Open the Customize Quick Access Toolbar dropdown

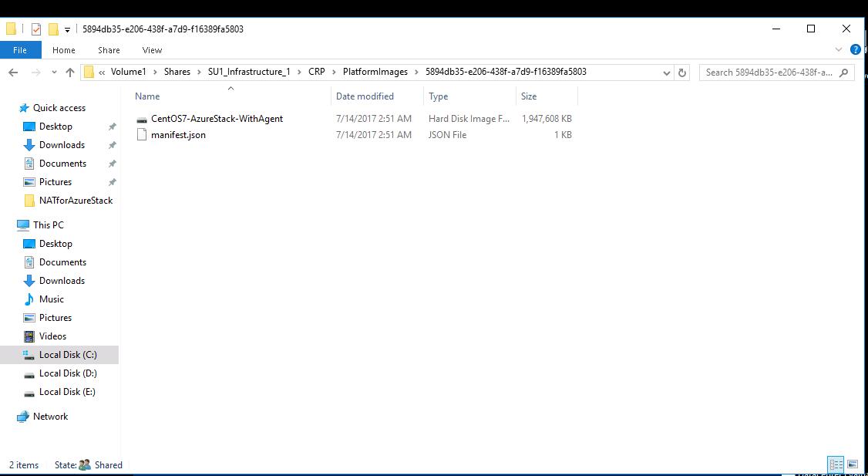(x=67, y=30)
